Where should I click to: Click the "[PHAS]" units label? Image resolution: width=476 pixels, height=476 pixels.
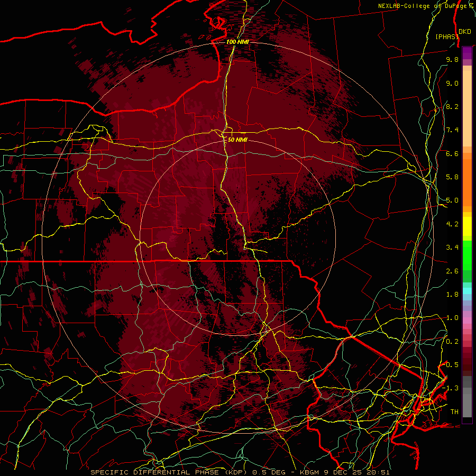click(x=447, y=36)
